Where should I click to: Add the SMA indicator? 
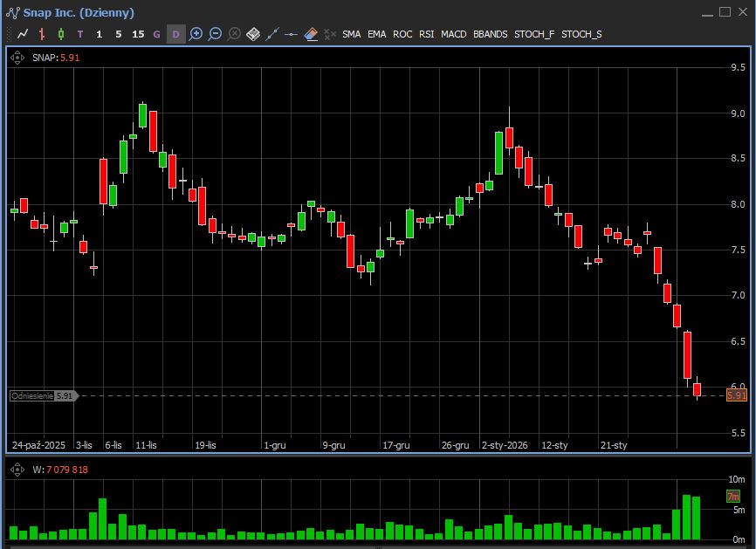click(351, 34)
